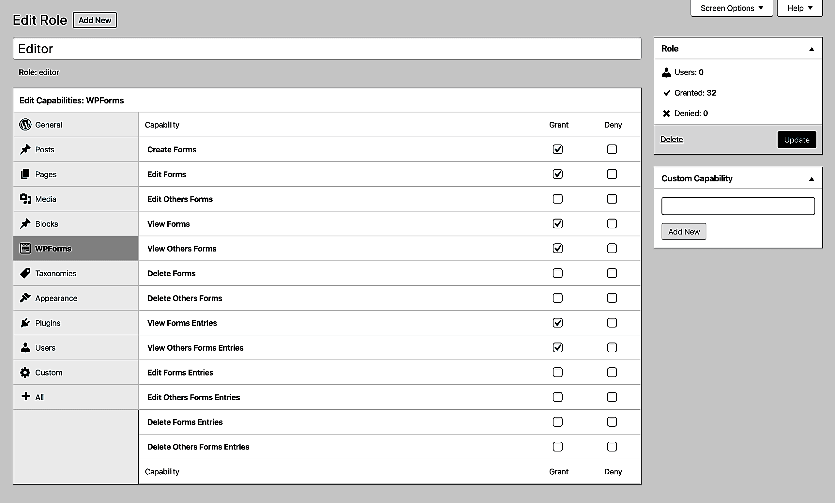Deny Edit Others Forms Entries

pos(612,397)
